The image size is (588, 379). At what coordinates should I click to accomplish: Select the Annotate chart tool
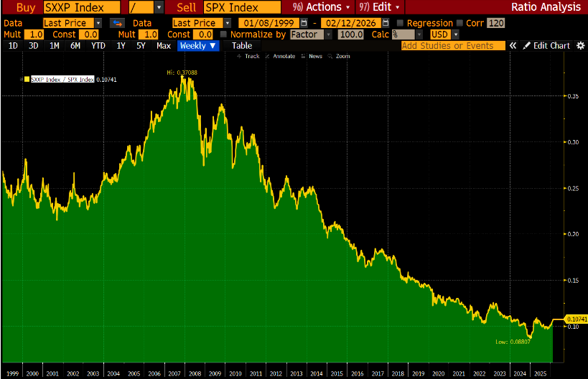(281, 56)
